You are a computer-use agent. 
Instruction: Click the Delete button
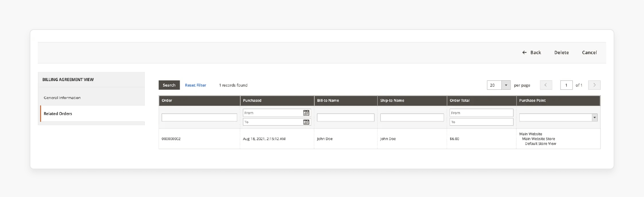(x=561, y=53)
